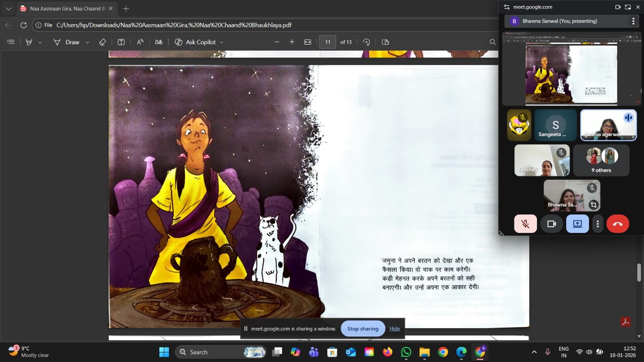644x362 pixels.
Task: Toggle the camera in Meet
Action: tap(551, 224)
